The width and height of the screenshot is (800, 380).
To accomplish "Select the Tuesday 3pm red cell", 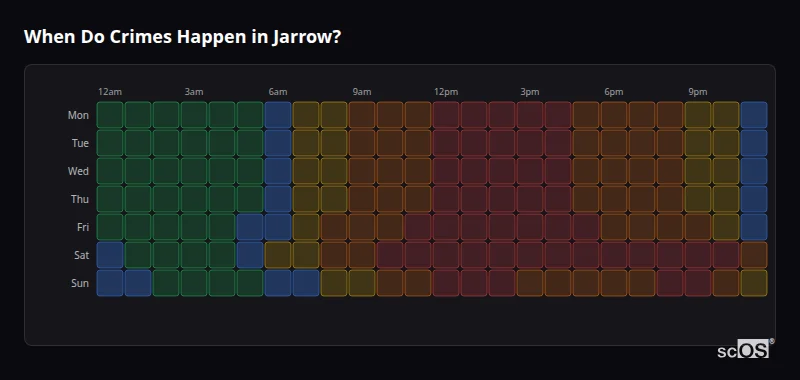I will point(530,143).
